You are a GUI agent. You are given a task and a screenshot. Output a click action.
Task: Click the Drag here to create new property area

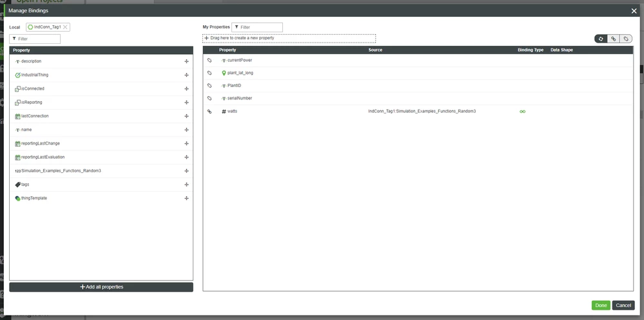click(x=289, y=38)
